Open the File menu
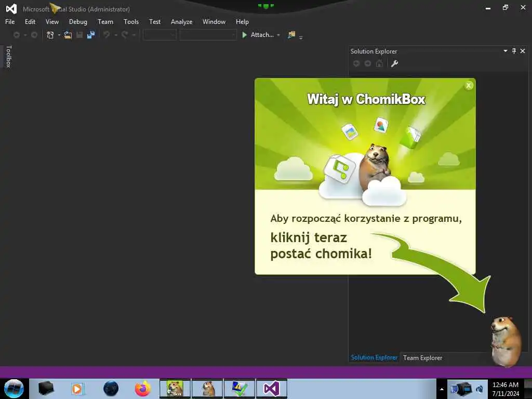Screen dimensions: 532x399 (x=10, y=22)
